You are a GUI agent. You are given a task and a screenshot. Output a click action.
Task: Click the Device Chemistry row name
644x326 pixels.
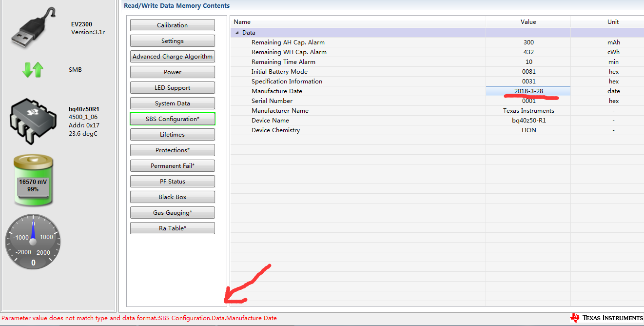(275, 130)
